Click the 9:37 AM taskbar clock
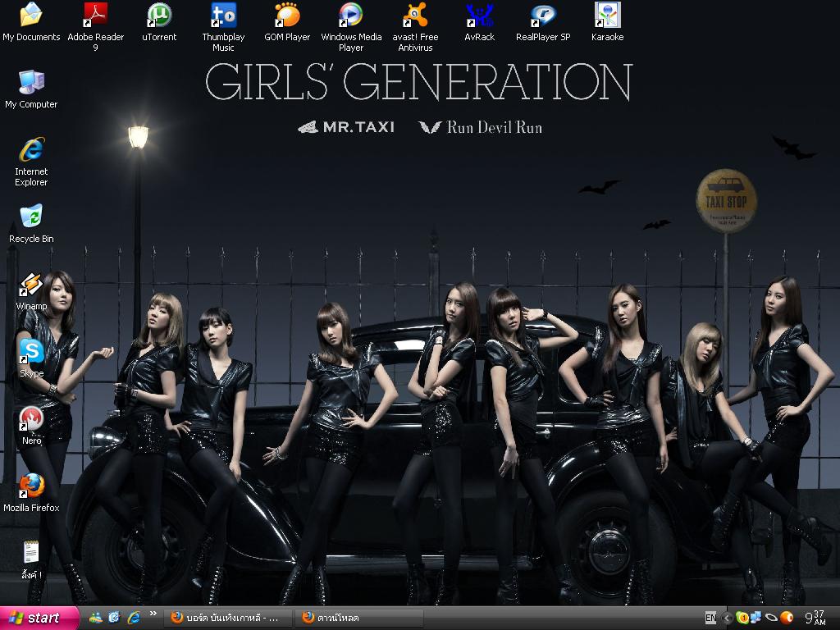The width and height of the screenshot is (840, 630). coord(815,619)
